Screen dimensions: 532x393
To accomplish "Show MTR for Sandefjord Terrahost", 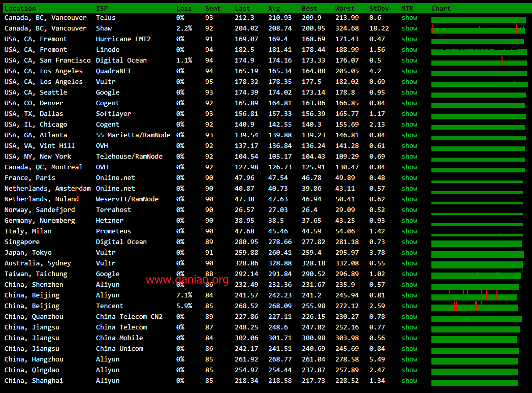I will click(x=409, y=210).
